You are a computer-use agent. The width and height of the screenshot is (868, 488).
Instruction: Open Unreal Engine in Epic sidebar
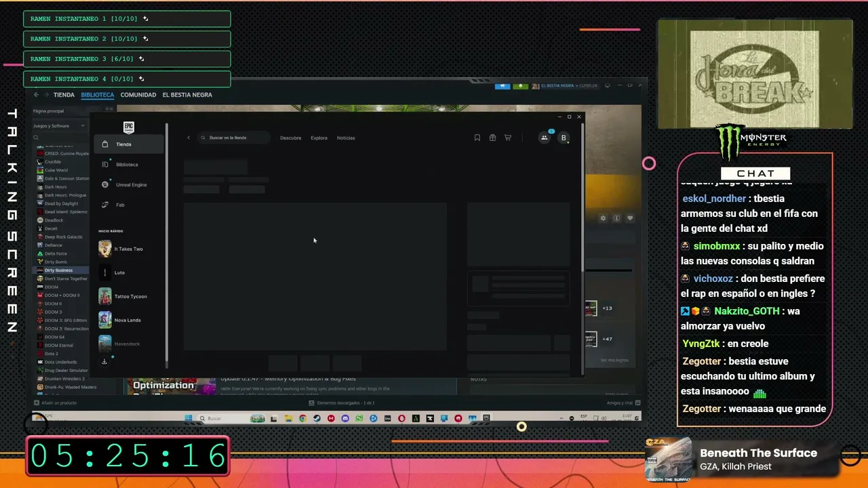pos(129,184)
